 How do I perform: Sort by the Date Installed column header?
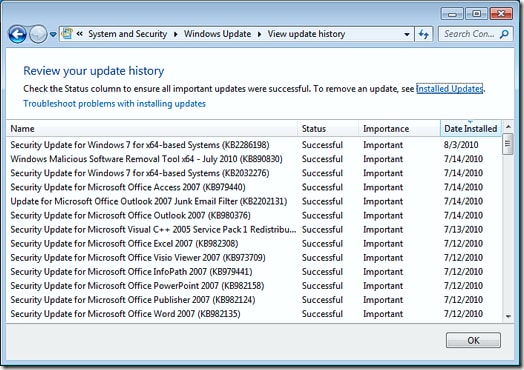tap(471, 128)
